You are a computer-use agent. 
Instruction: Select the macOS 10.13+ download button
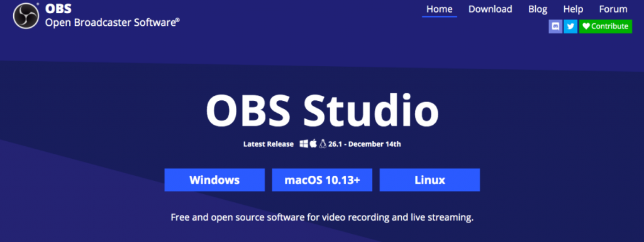[322, 180]
